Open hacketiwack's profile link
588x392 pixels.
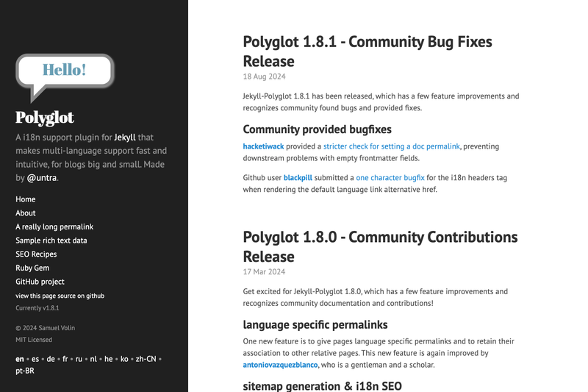[263, 146]
